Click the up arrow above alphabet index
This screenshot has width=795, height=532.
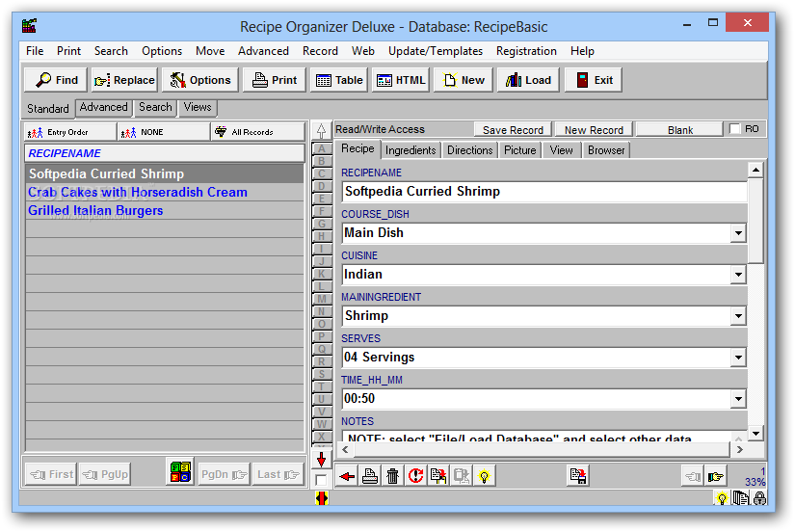coord(321,131)
